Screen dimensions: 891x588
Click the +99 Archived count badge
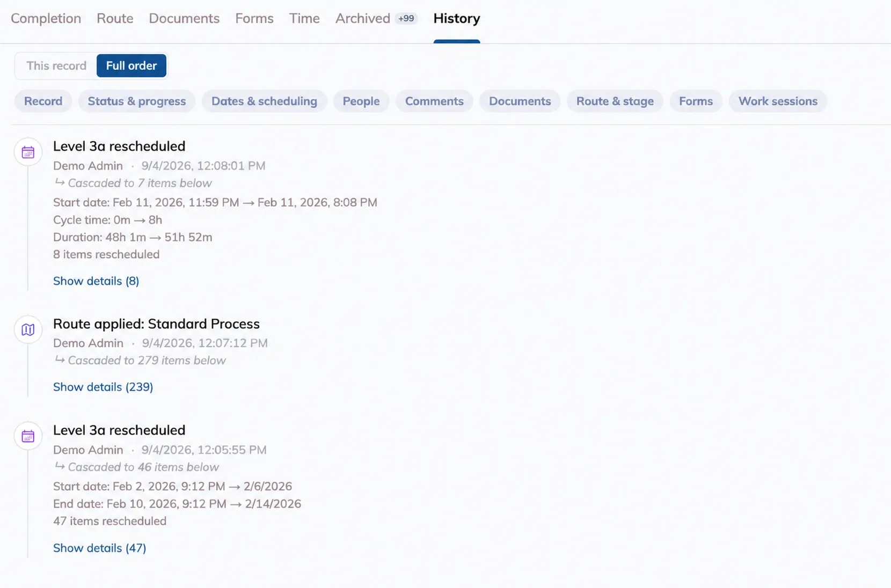point(406,18)
